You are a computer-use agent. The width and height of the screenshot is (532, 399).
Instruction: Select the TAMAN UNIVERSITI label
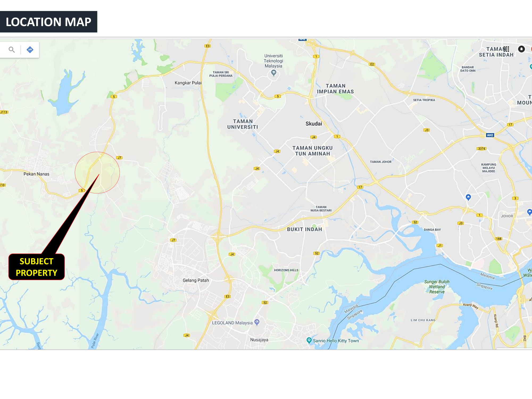click(243, 124)
